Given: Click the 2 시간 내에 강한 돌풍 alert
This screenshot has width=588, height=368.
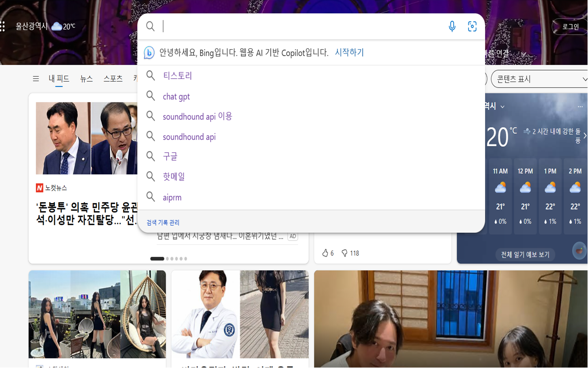Looking at the screenshot, I should coord(553,136).
